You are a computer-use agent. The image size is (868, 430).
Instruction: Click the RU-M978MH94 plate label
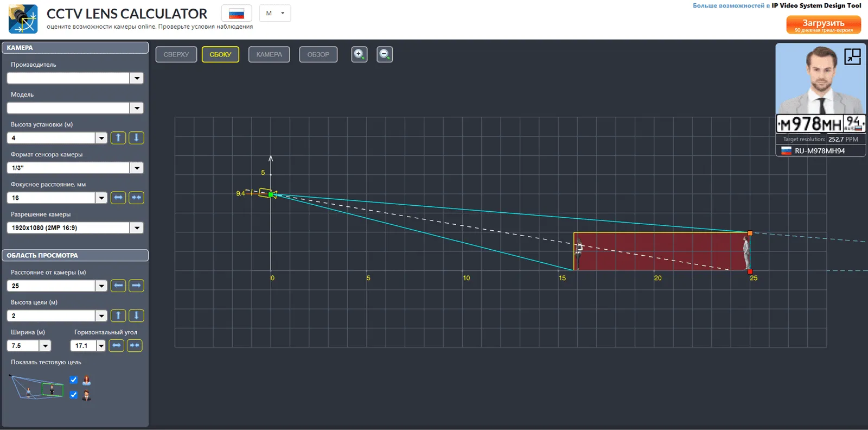point(820,151)
